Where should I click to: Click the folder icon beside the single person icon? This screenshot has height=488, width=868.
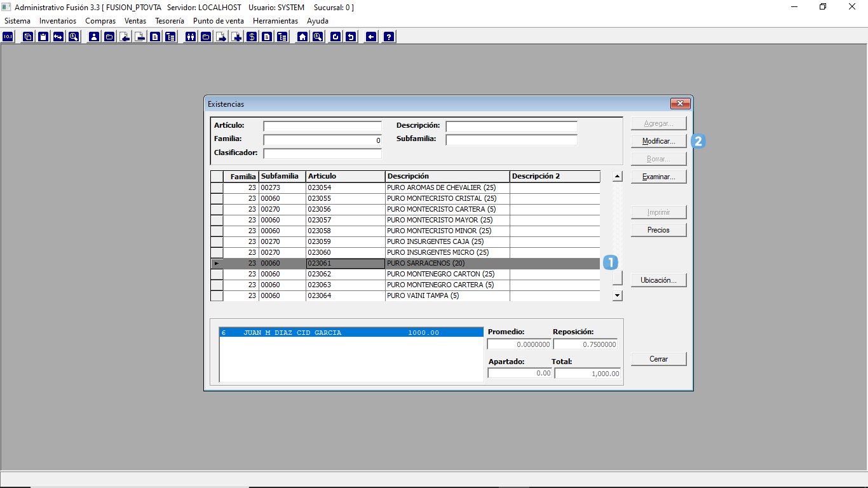pos(109,37)
